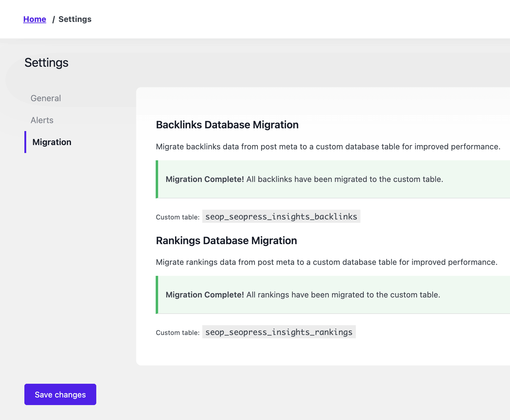Select the seop_seopress_insights_backlinks table name
Image resolution: width=510 pixels, height=420 pixels.
(281, 216)
